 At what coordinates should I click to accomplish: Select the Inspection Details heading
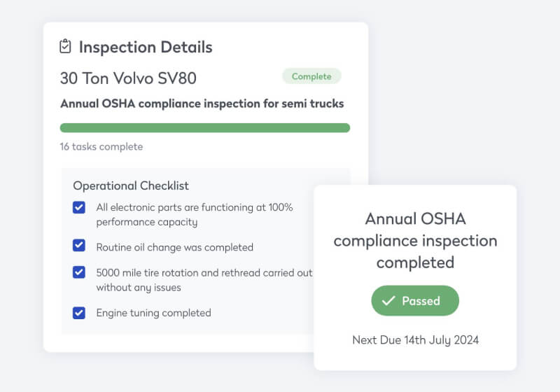(146, 48)
